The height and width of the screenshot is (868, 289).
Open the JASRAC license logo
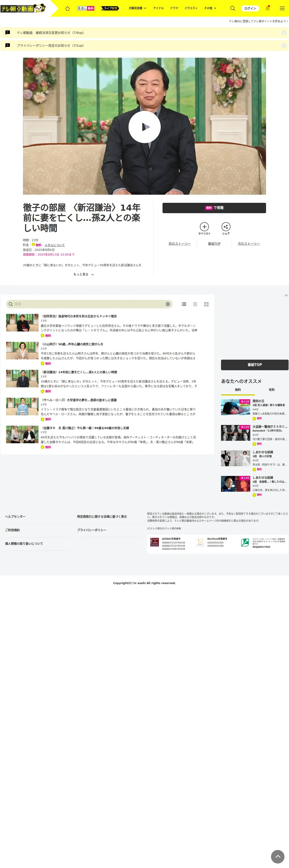154,542
